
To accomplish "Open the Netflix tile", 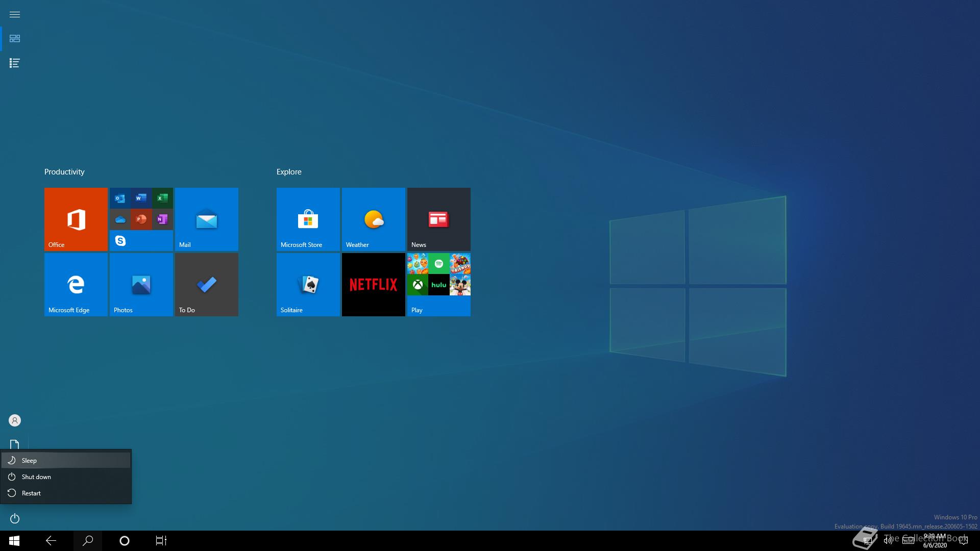I will pos(374,285).
